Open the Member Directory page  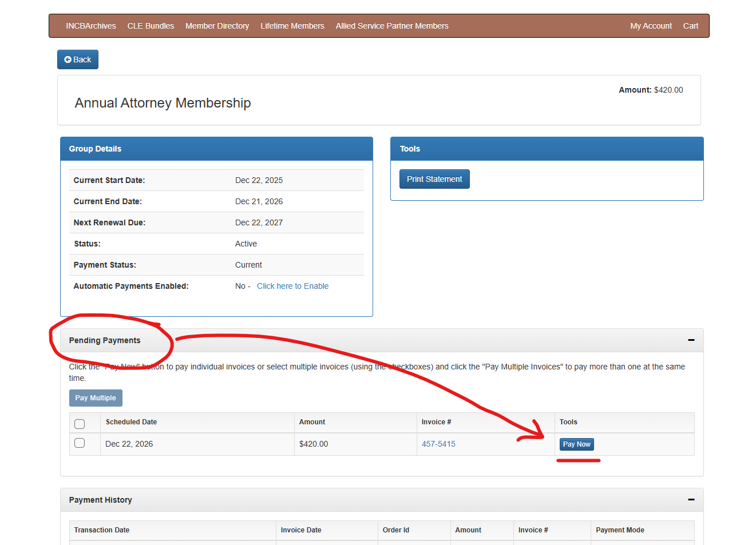coord(217,26)
